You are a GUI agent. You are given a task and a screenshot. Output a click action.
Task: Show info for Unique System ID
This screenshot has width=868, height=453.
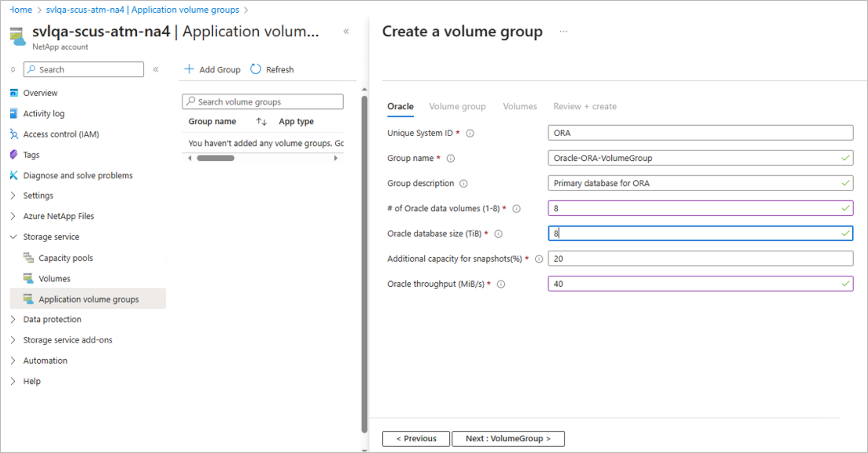pyautogui.click(x=470, y=133)
